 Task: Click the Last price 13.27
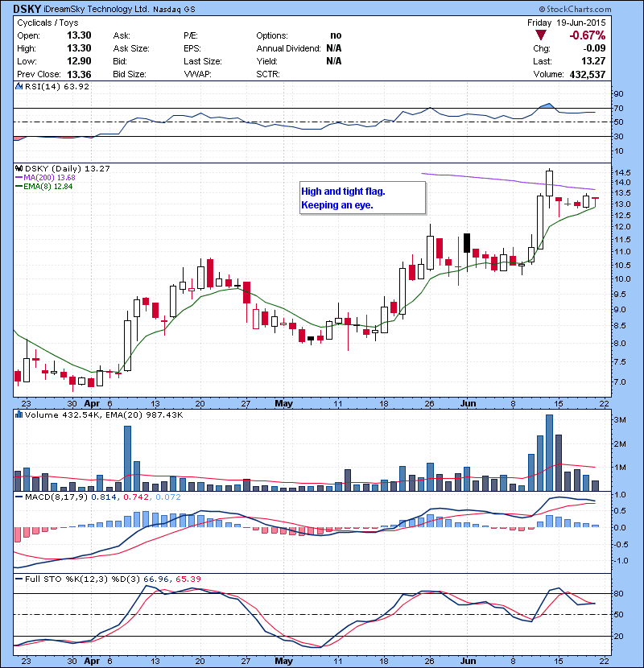[593, 61]
